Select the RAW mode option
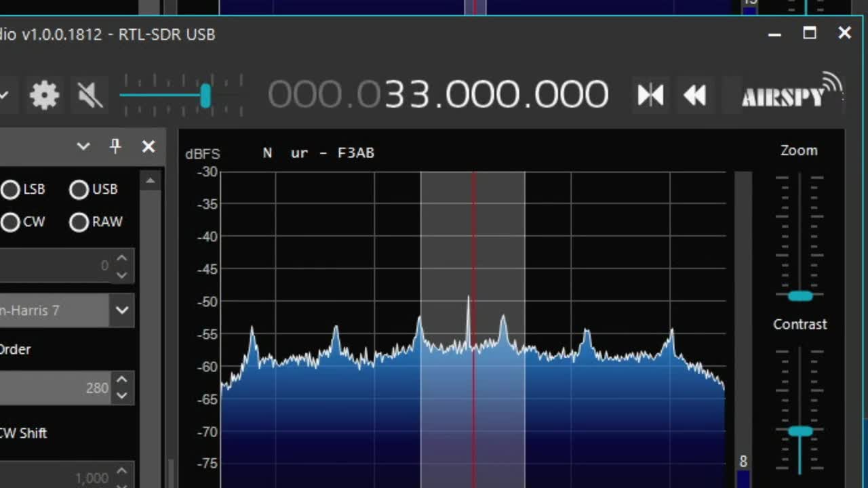868x488 pixels. (x=79, y=222)
